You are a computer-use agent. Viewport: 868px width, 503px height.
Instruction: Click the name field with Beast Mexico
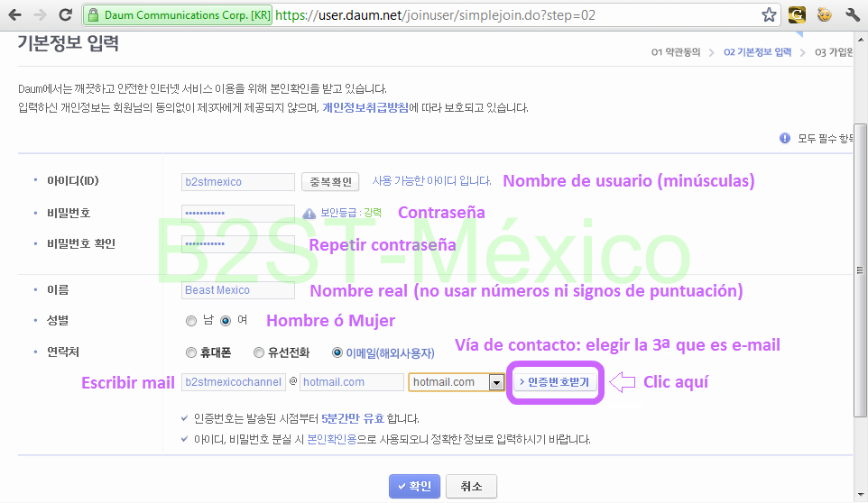[x=238, y=290]
